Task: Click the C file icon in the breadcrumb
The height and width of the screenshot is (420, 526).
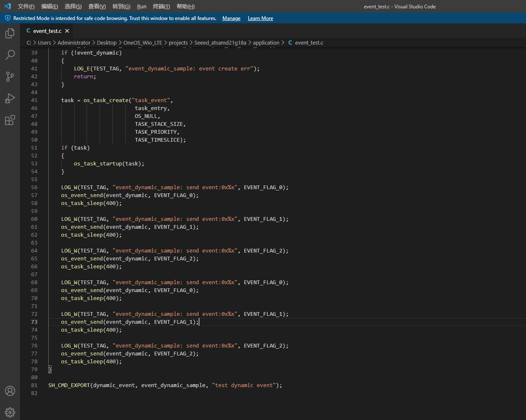Action: [x=290, y=42]
